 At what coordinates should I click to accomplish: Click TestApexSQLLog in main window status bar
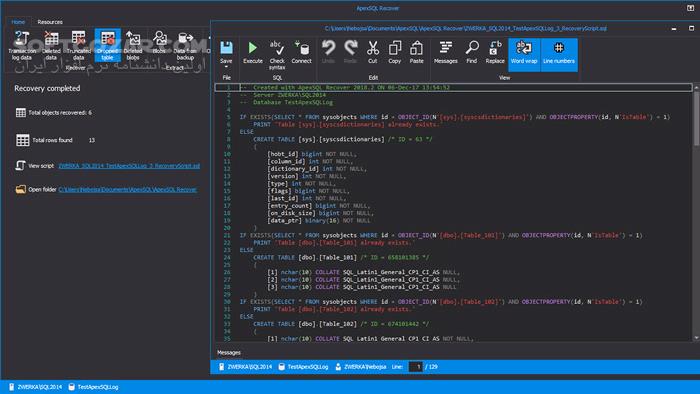coord(94,387)
